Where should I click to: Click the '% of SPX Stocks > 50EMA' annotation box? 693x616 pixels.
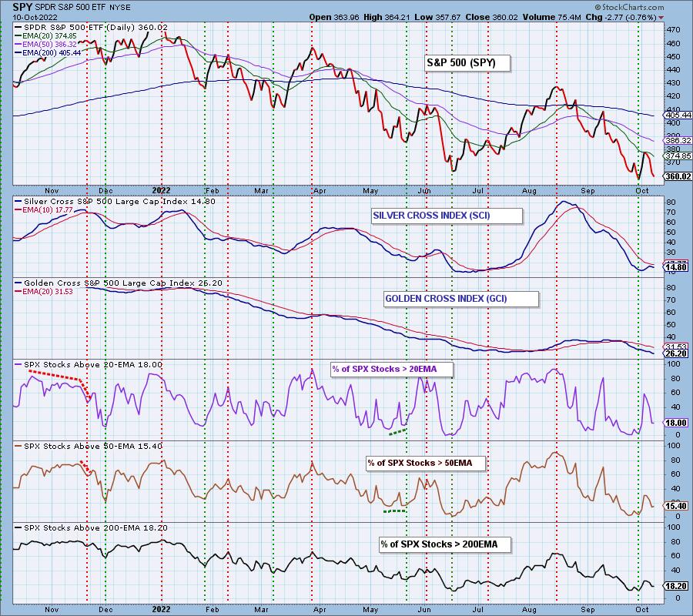point(426,463)
